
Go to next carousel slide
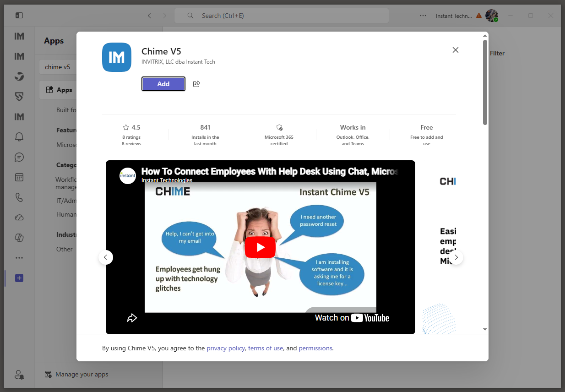click(x=456, y=257)
